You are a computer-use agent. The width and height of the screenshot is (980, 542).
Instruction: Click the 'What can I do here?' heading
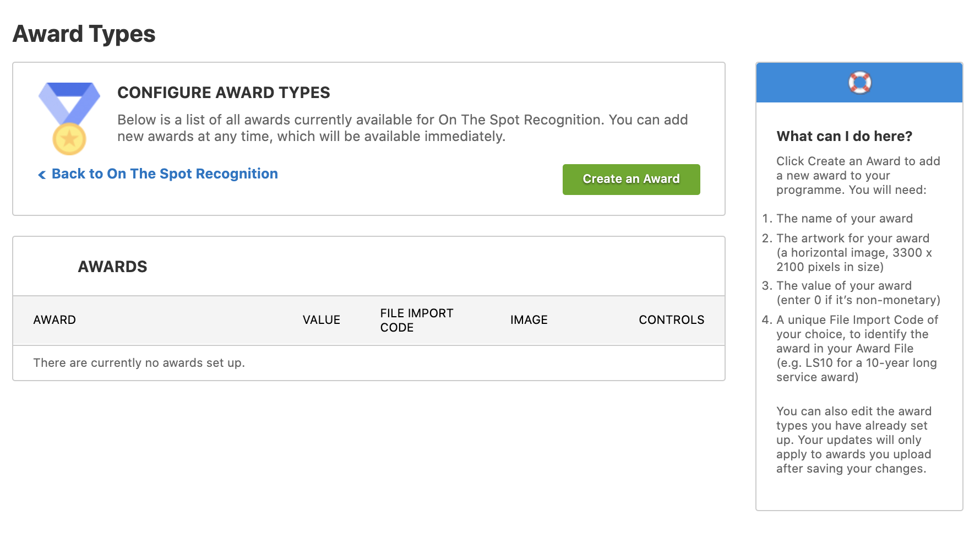845,136
